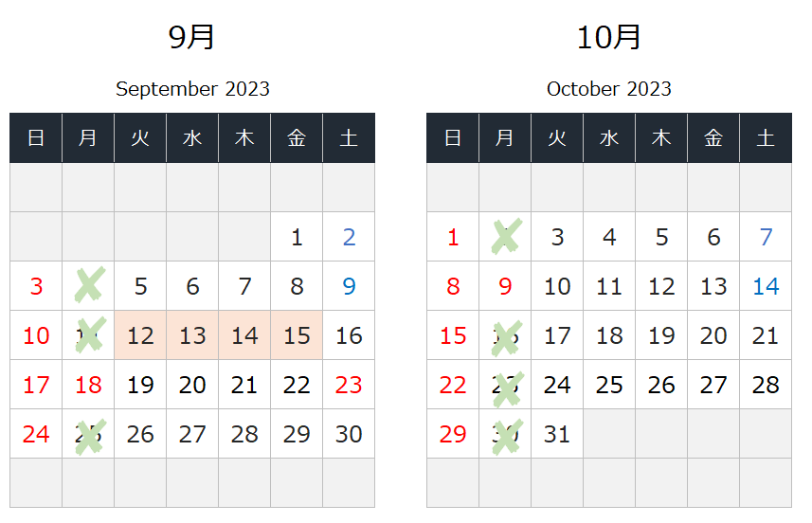812x523 pixels.
Task: Click the green X on September 4
Action: tap(90, 284)
